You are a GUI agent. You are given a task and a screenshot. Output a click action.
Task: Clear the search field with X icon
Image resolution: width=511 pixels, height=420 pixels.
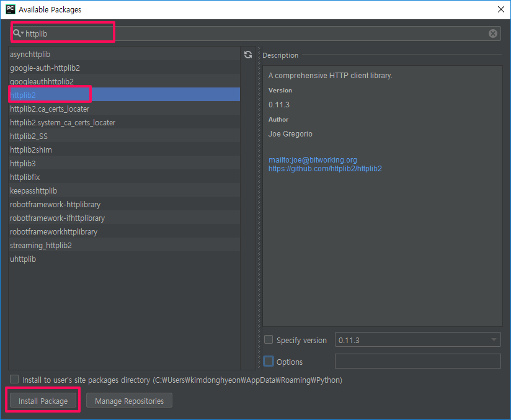[x=493, y=34]
